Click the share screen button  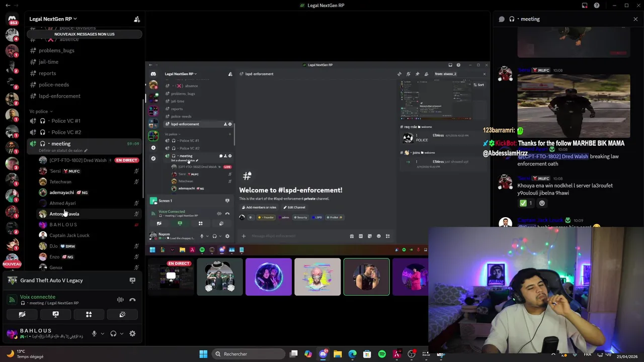pyautogui.click(x=55, y=314)
